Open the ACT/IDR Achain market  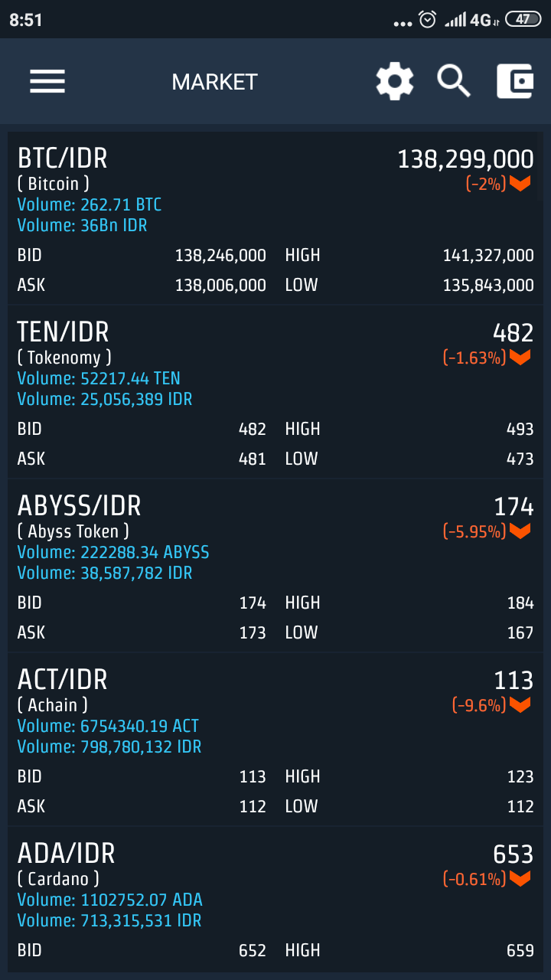63,680
